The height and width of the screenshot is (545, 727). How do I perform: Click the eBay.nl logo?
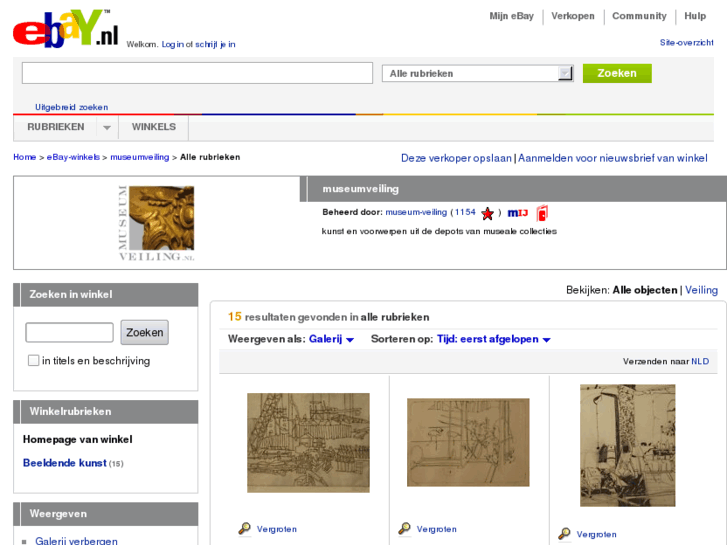[x=65, y=29]
